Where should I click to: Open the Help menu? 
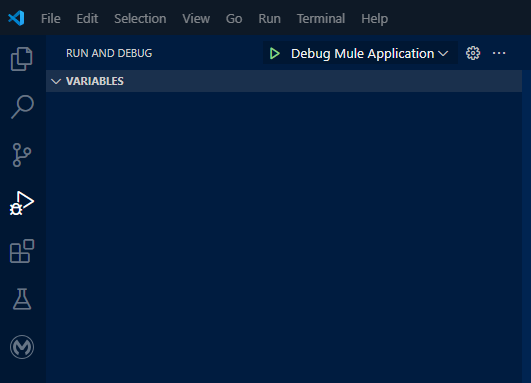click(374, 19)
